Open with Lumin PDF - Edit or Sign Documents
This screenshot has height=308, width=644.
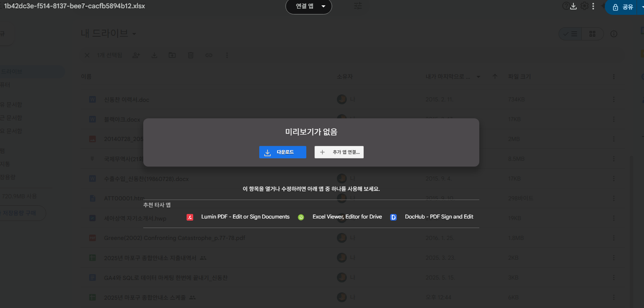(x=238, y=217)
